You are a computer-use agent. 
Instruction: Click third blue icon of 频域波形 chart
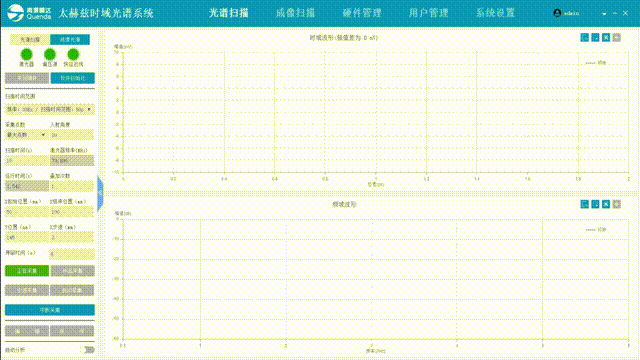[x=606, y=204]
